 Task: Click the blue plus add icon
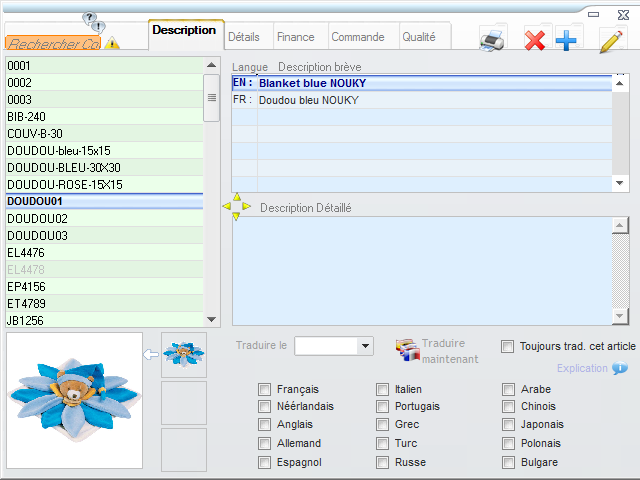tap(566, 41)
